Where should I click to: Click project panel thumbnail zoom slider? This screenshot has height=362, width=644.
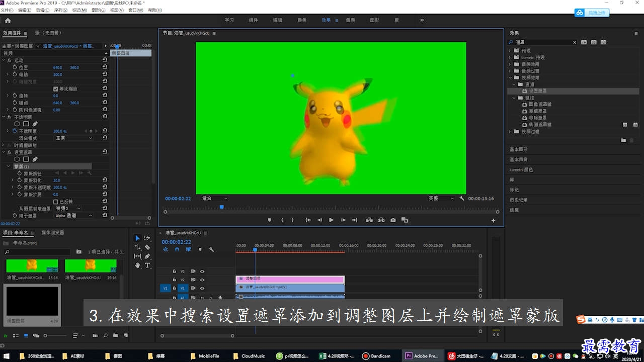pos(45,335)
